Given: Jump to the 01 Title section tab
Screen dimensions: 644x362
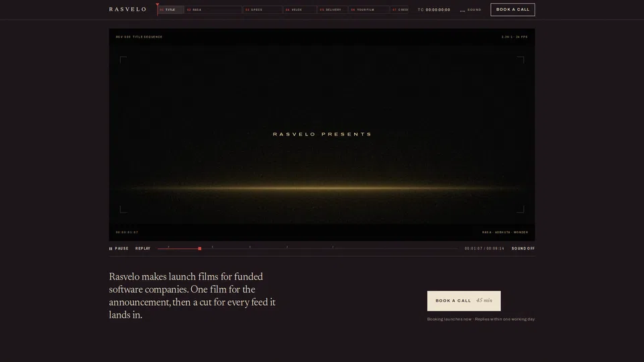Looking at the screenshot, I should pyautogui.click(x=170, y=9).
